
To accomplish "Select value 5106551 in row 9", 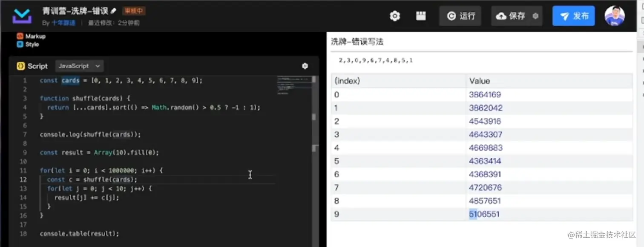I will (484, 214).
